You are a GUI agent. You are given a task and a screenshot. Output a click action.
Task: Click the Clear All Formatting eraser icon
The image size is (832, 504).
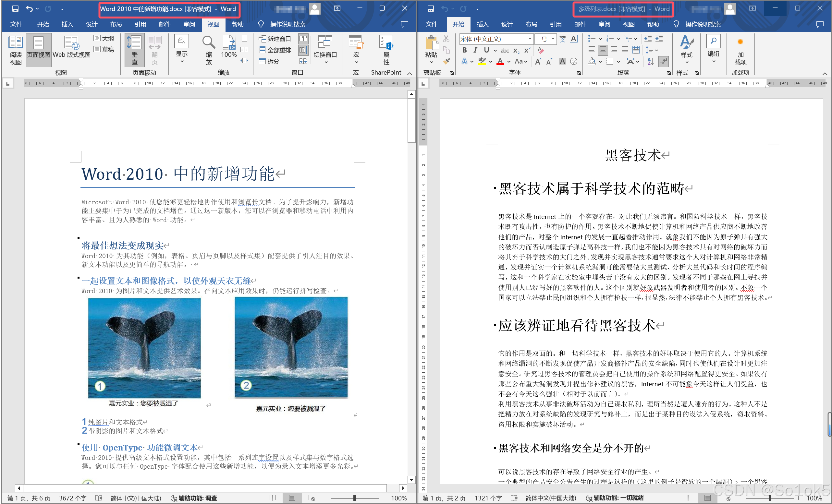pyautogui.click(x=541, y=50)
